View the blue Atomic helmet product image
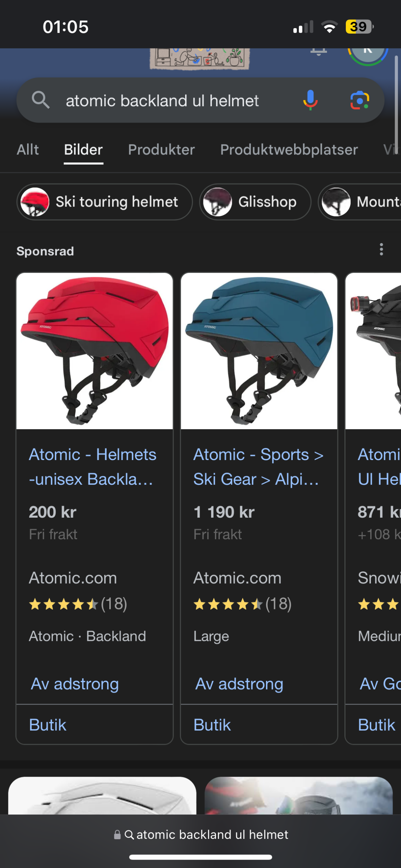The image size is (401, 868). click(259, 351)
